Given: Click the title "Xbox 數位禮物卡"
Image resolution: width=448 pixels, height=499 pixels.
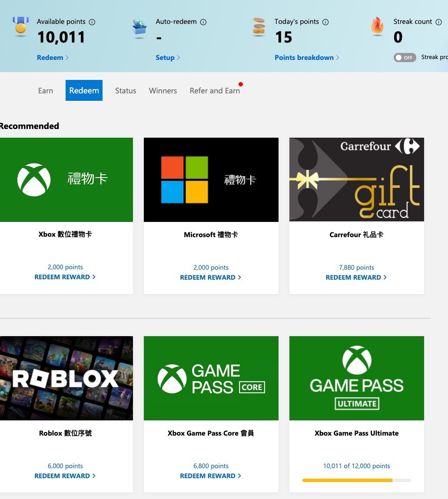Looking at the screenshot, I should click(65, 234).
